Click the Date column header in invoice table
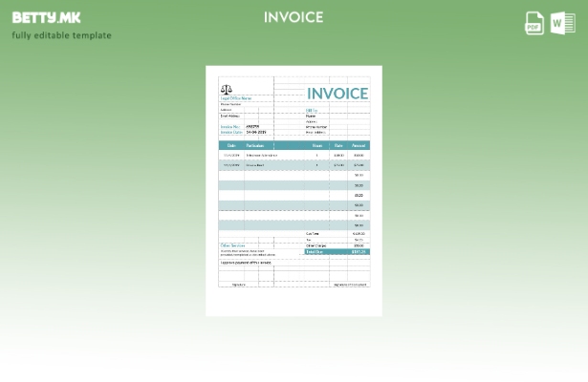588x382 pixels. 231,145
